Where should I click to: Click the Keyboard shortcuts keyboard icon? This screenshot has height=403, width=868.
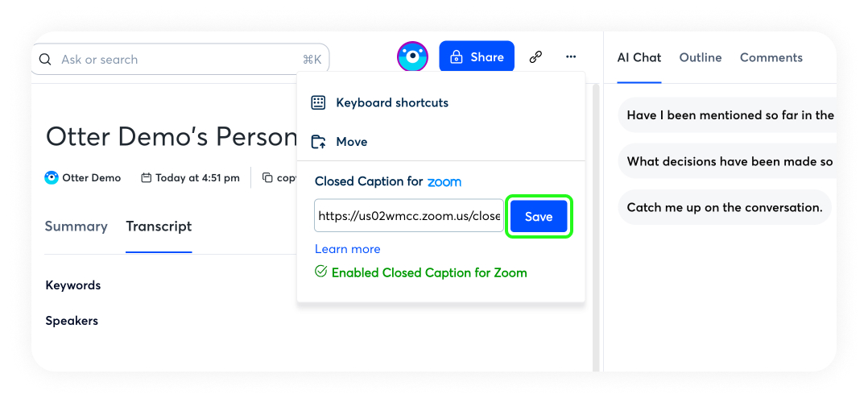[318, 102]
